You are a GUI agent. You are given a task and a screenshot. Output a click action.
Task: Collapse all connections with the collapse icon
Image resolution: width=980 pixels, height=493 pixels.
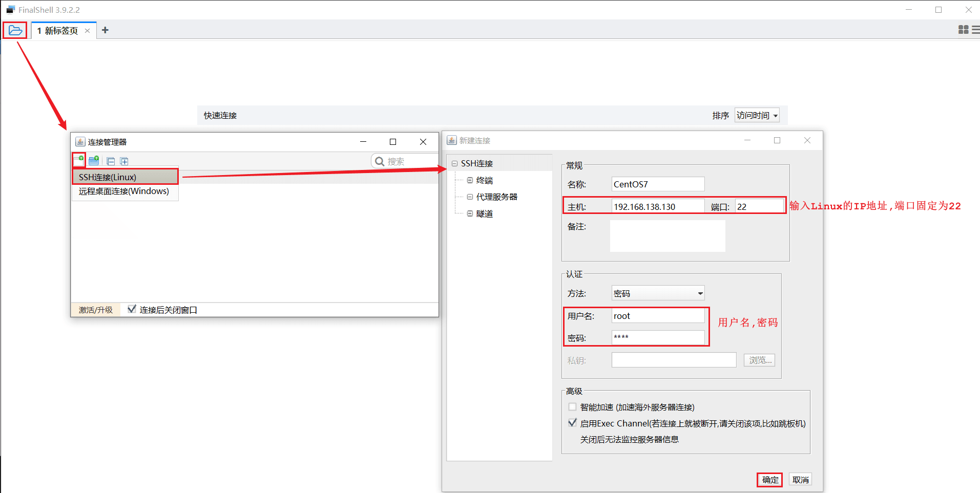pos(111,160)
